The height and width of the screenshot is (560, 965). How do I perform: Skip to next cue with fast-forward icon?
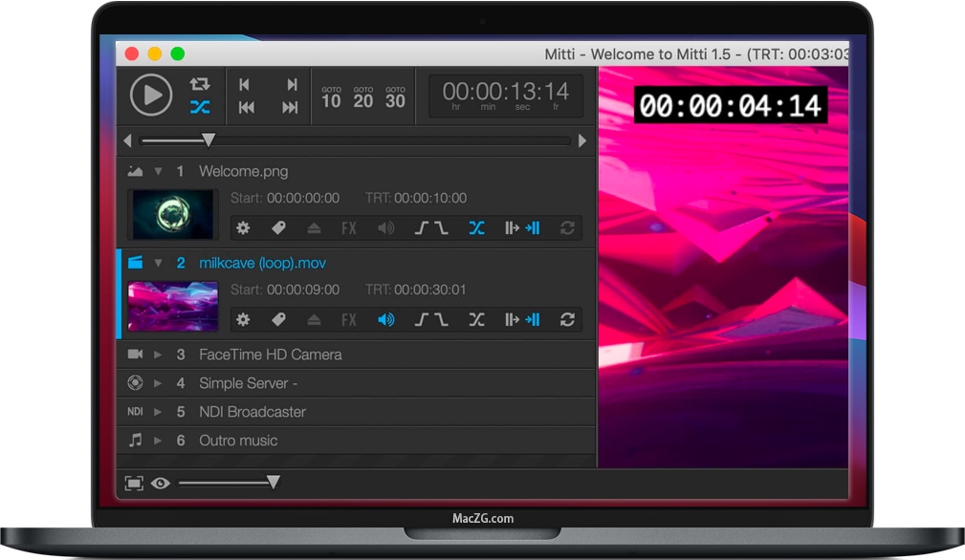tap(290, 108)
